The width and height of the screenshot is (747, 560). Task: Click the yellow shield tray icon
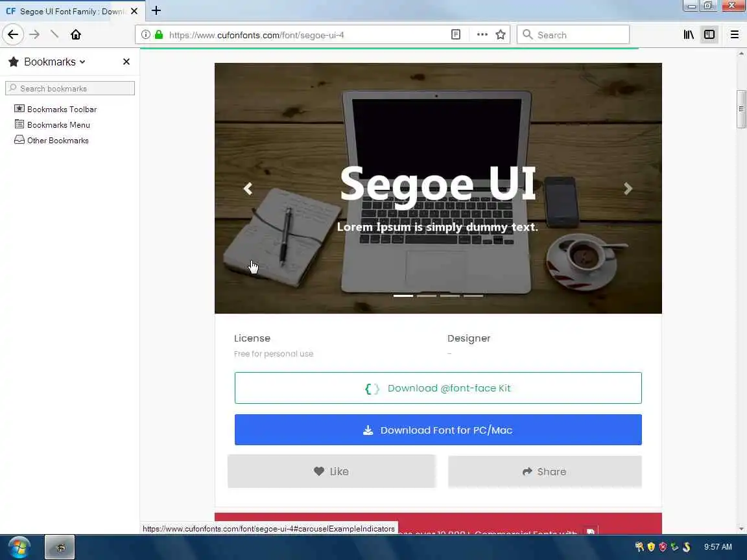[651, 546]
